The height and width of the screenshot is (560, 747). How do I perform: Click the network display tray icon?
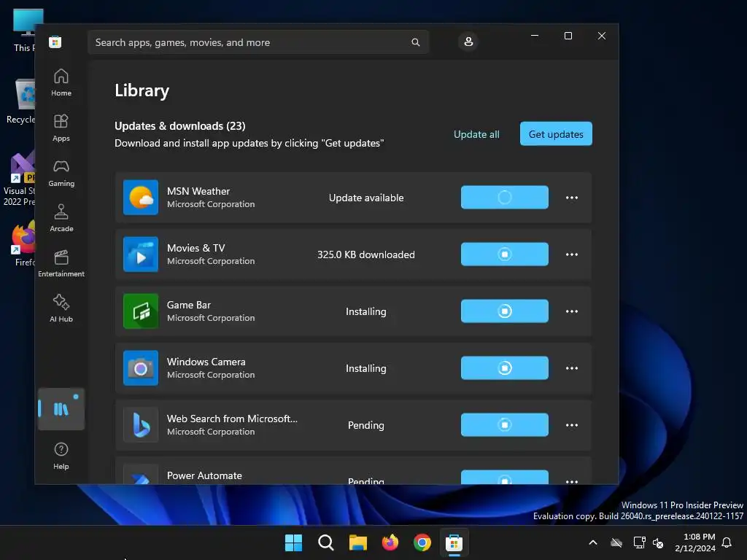[x=639, y=542]
